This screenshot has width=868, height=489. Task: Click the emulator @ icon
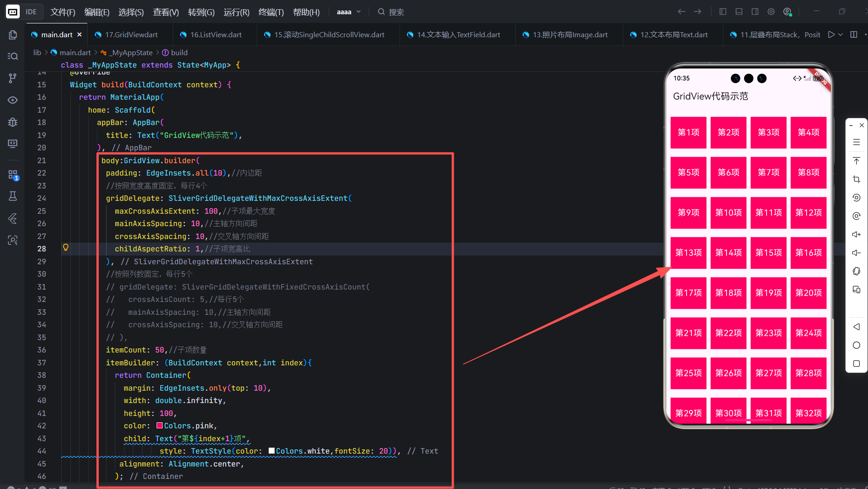click(x=857, y=216)
